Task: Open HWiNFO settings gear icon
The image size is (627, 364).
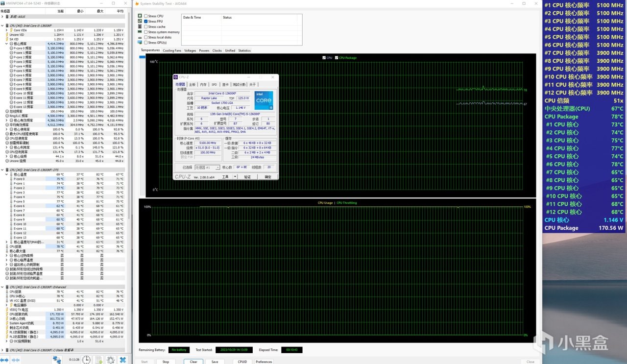Action: pyautogui.click(x=111, y=360)
